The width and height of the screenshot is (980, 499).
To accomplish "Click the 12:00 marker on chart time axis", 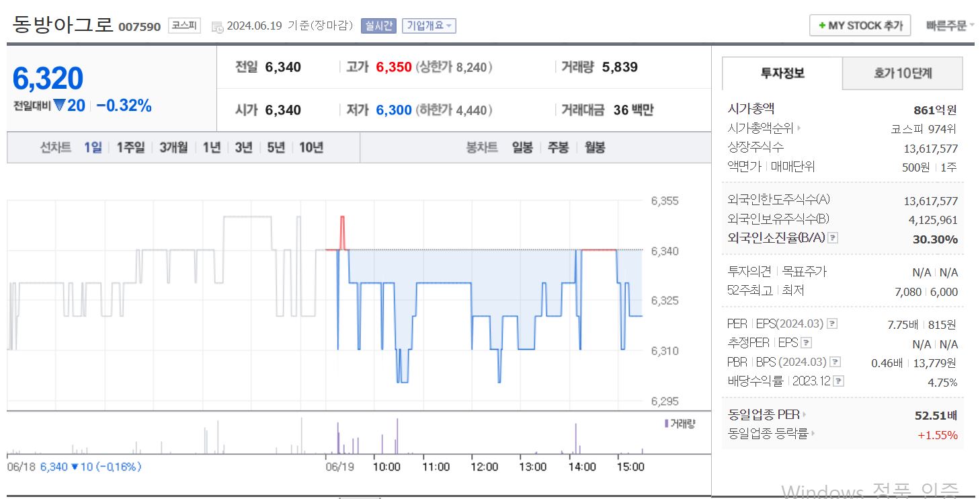I will click(484, 467).
